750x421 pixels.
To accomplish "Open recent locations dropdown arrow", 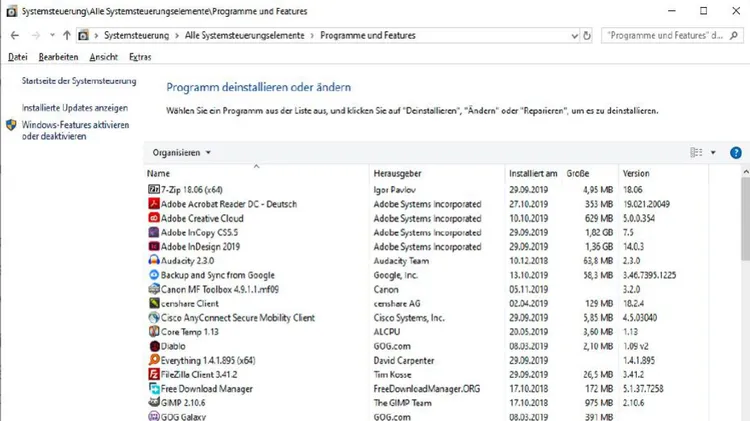I will (52, 35).
